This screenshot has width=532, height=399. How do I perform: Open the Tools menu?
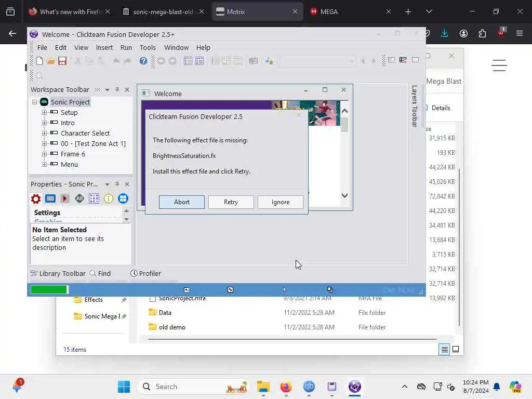click(x=148, y=47)
